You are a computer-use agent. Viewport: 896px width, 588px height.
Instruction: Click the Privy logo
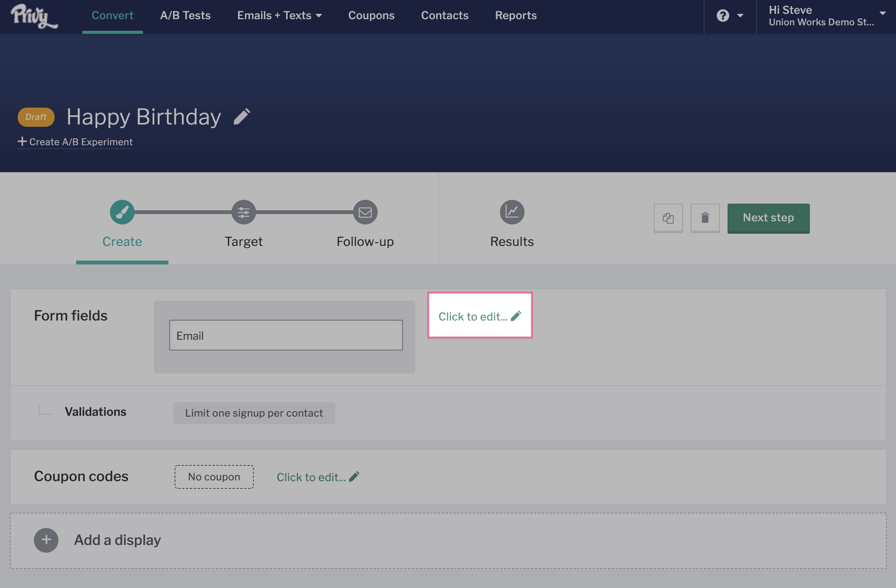point(34,16)
